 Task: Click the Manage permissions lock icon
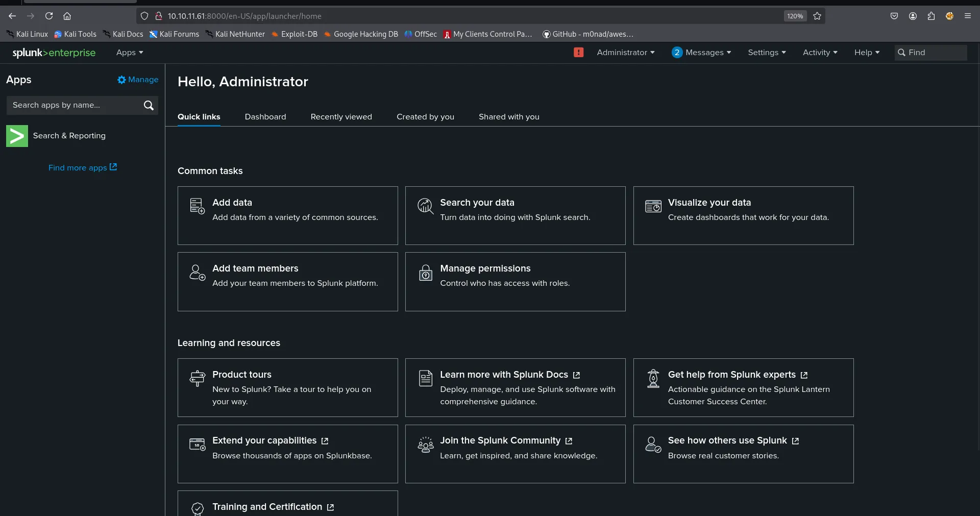pyautogui.click(x=425, y=272)
